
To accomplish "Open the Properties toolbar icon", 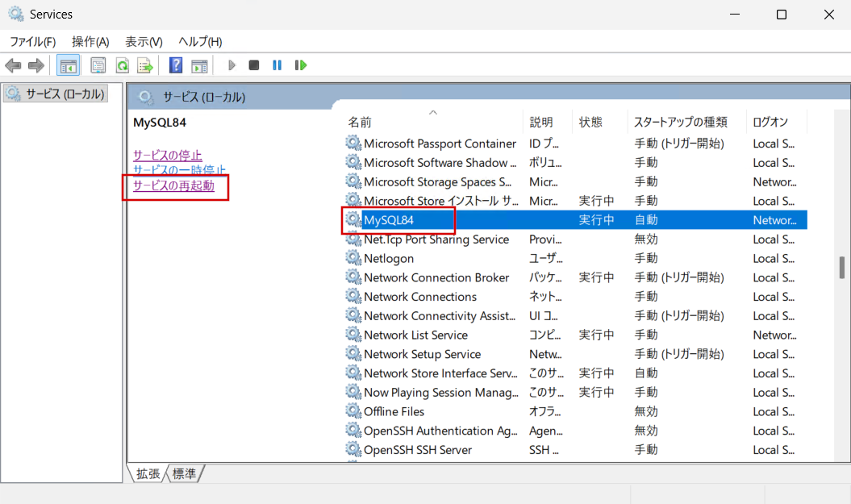I will pos(98,65).
